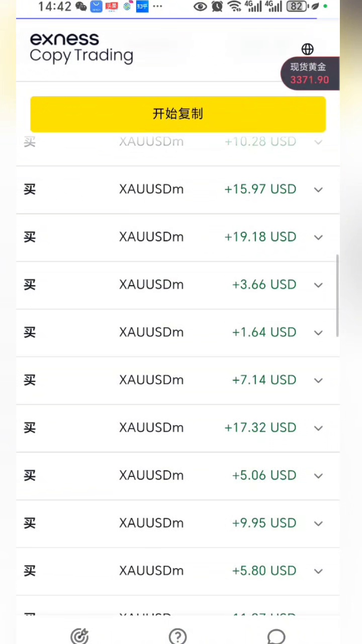This screenshot has height=644, width=362.
Task: Open the question mark help icon
Action: [178, 636]
